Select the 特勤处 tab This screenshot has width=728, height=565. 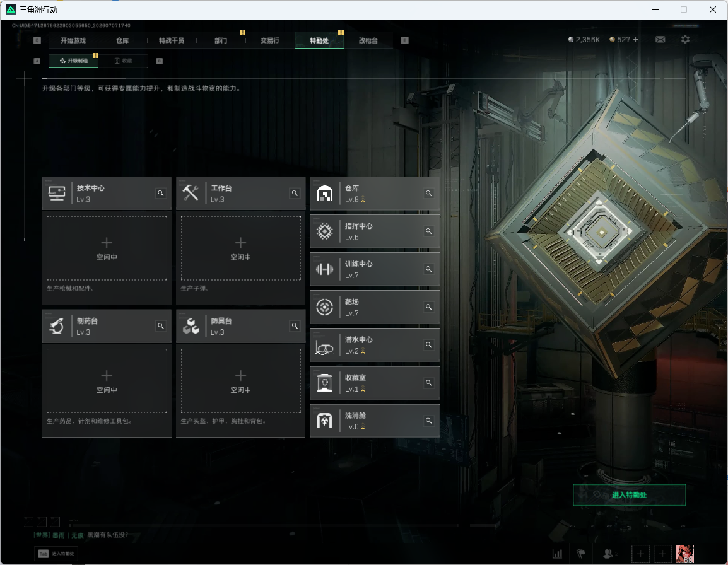pyautogui.click(x=319, y=40)
